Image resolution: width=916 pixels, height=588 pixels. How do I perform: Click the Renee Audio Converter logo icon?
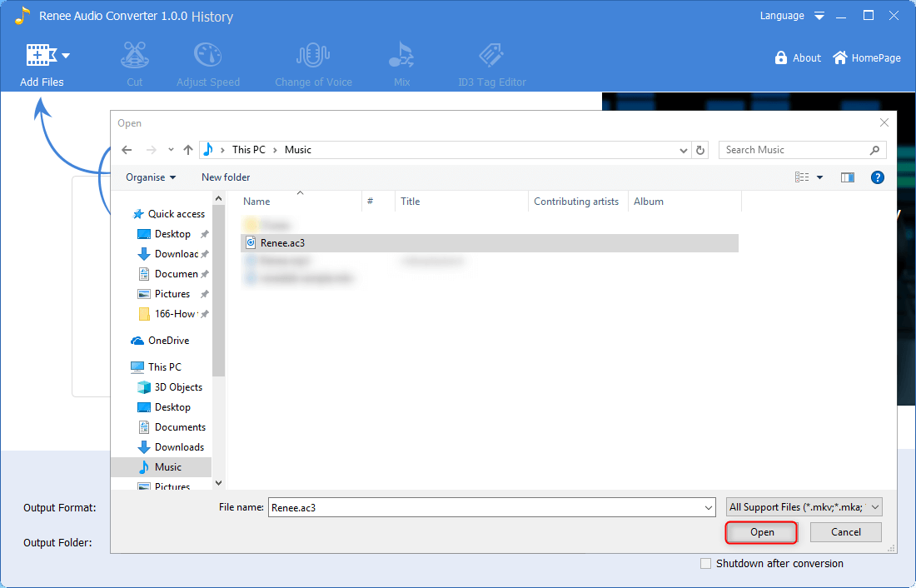point(22,15)
